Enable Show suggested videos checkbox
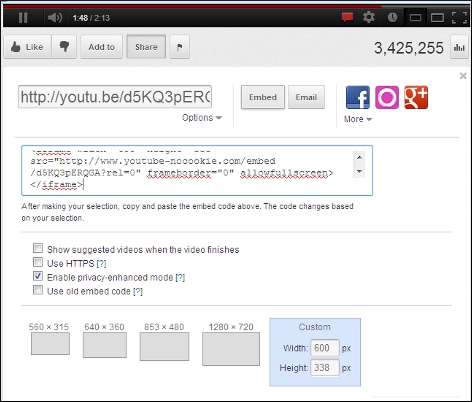Screen dimensions: 472x402 click(x=38, y=248)
